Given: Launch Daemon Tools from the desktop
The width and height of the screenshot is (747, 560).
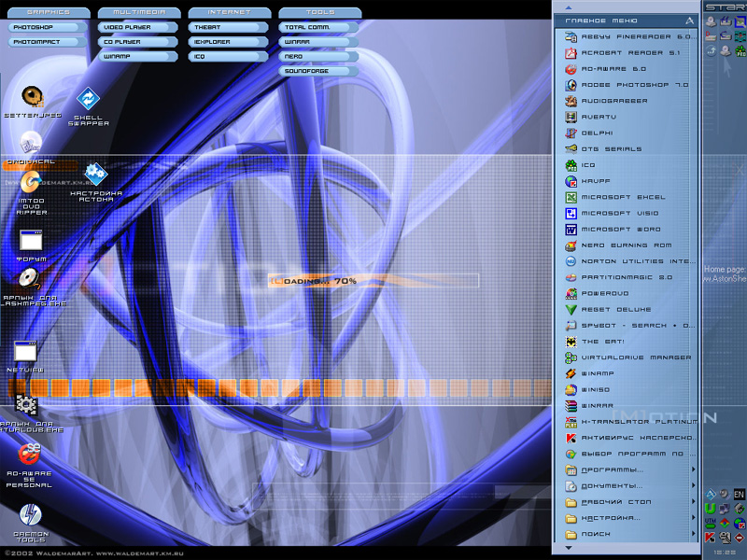Looking at the screenshot, I should [31, 515].
